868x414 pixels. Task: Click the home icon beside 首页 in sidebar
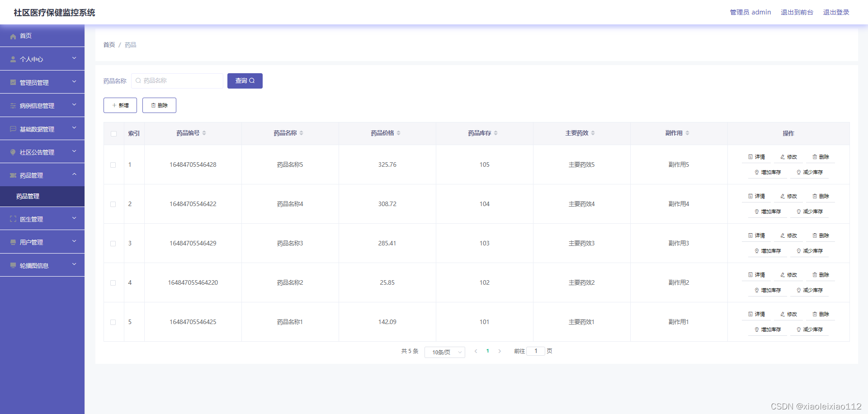(x=13, y=36)
